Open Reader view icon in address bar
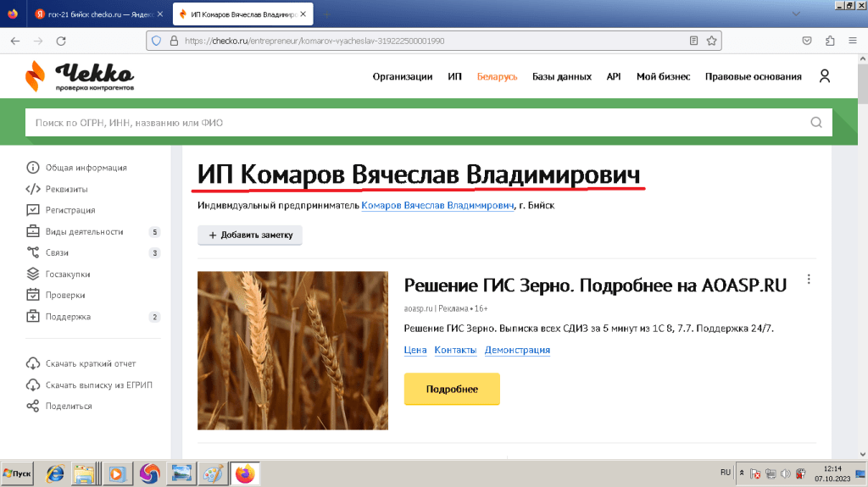The width and height of the screenshot is (868, 487). [693, 41]
